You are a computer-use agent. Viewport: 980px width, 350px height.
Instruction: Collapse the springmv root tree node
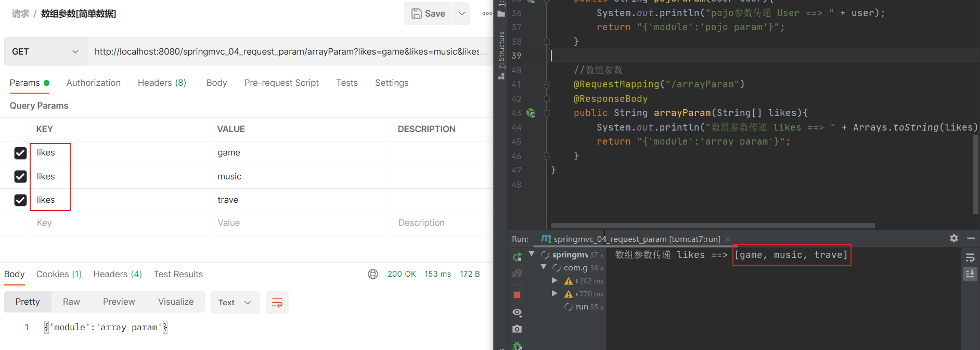coord(532,254)
